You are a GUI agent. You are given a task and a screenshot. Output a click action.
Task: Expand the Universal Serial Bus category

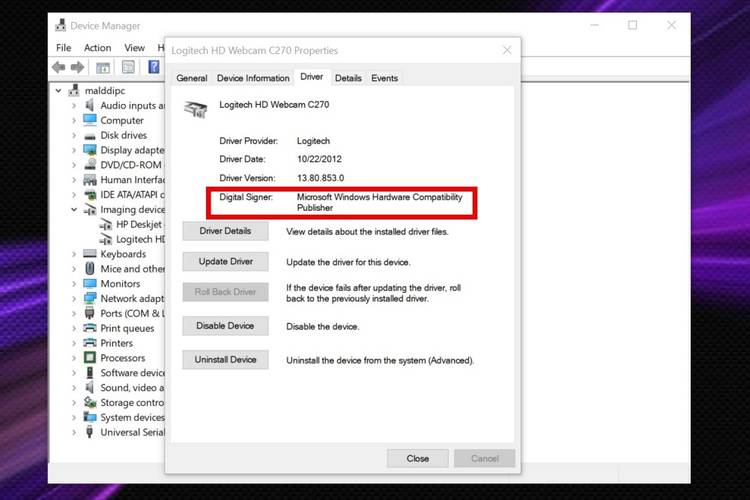coord(74,432)
